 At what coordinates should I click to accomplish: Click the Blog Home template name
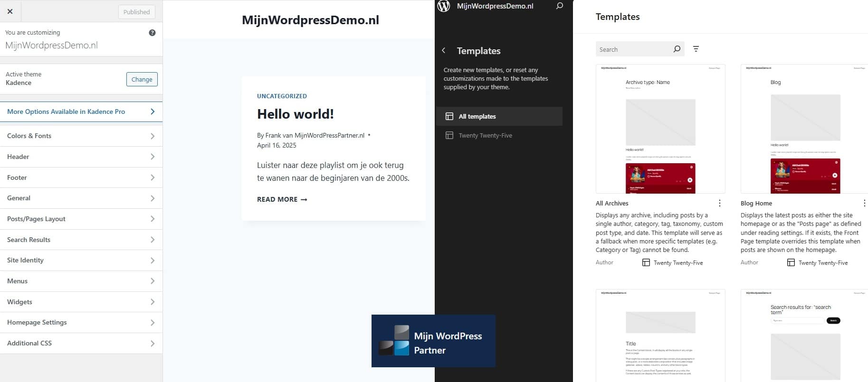pos(756,203)
